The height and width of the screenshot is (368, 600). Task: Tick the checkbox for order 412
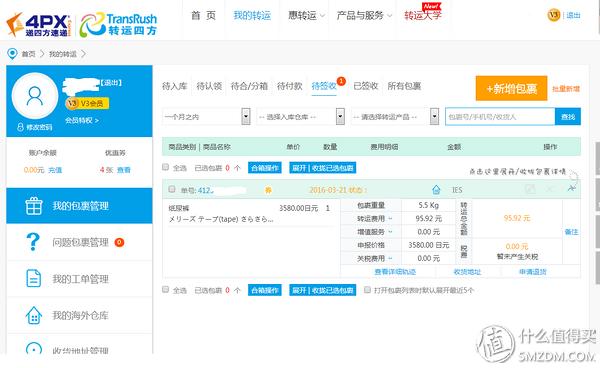pyautogui.click(x=172, y=189)
